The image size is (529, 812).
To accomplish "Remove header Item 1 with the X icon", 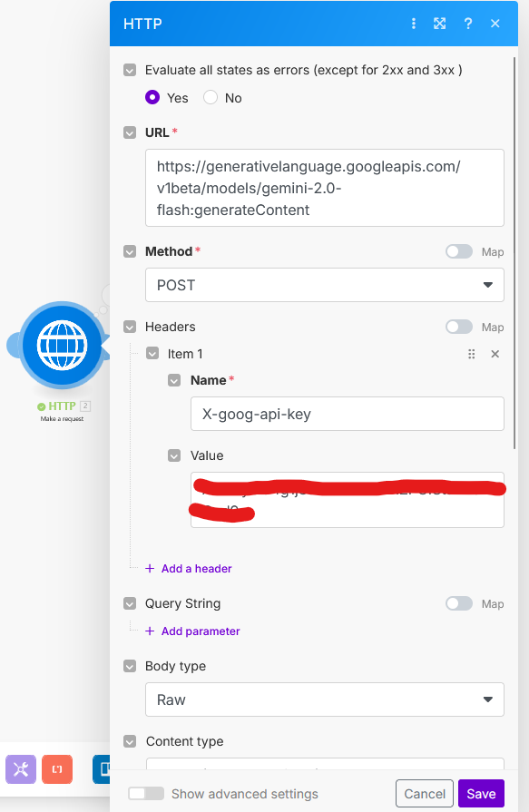I will (x=495, y=354).
